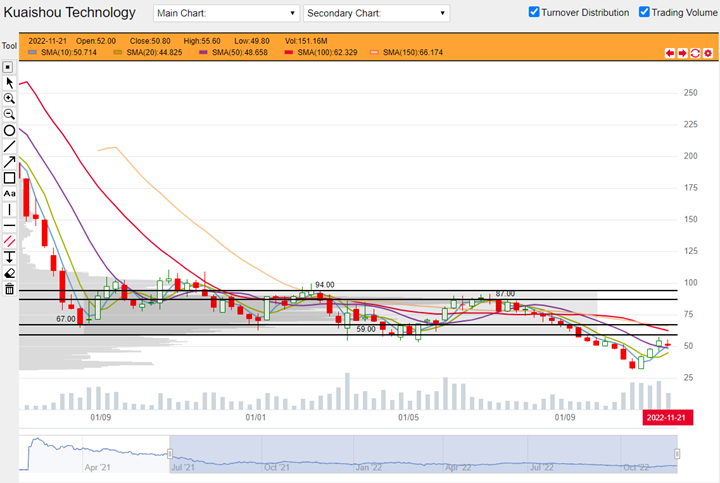The height and width of the screenshot is (483, 720).
Task: Click the 67.00 price label
Action: (66, 319)
